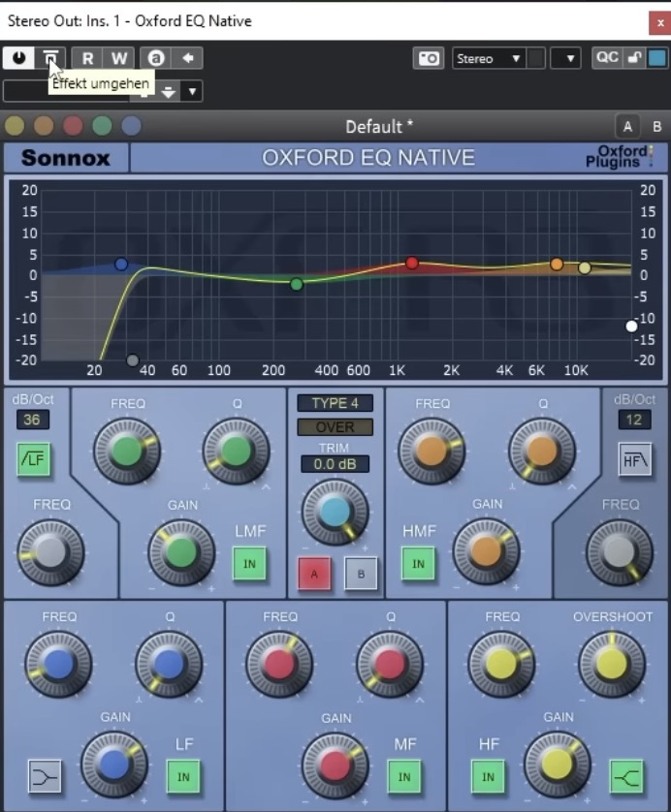Image resolution: width=671 pixels, height=812 pixels.
Task: Open the Stereo routing dropdown
Action: pyautogui.click(x=489, y=58)
